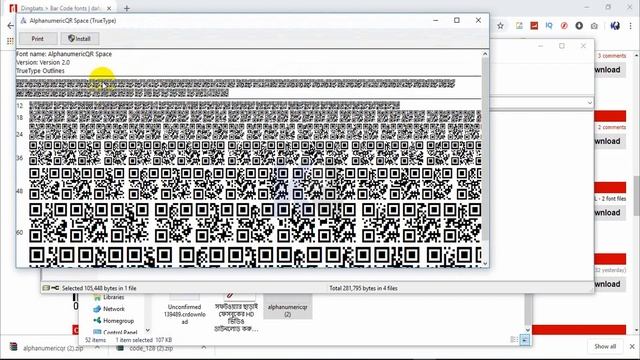Switch Explorer to details view
This screenshot has height=360, width=640.
click(514, 340)
